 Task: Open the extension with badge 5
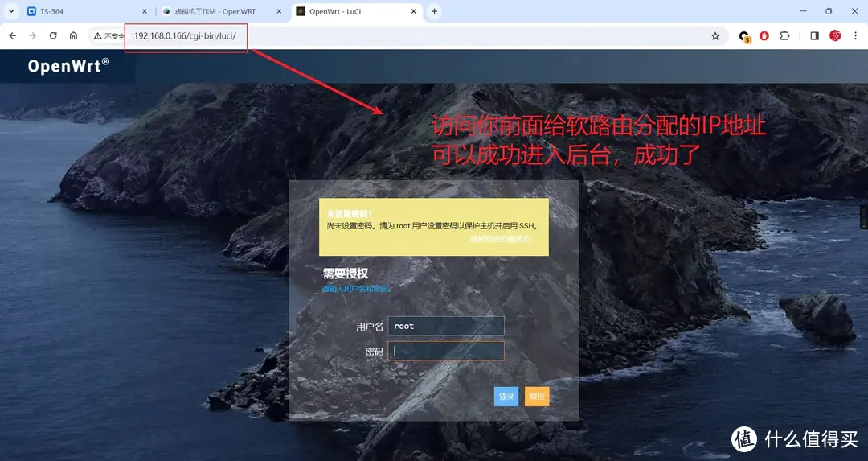point(744,36)
